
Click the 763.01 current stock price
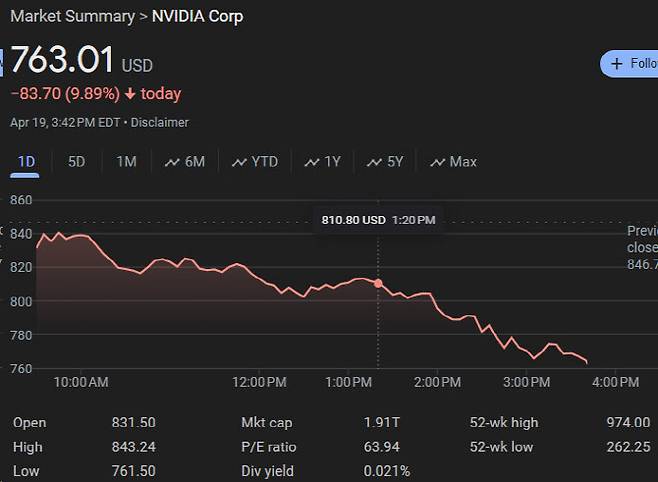pyautogui.click(x=62, y=60)
